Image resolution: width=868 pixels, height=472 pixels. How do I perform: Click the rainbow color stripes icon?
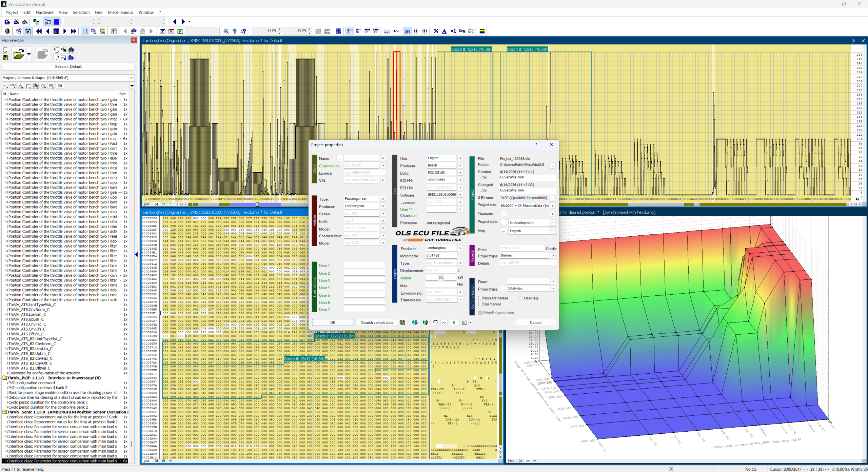(x=482, y=31)
